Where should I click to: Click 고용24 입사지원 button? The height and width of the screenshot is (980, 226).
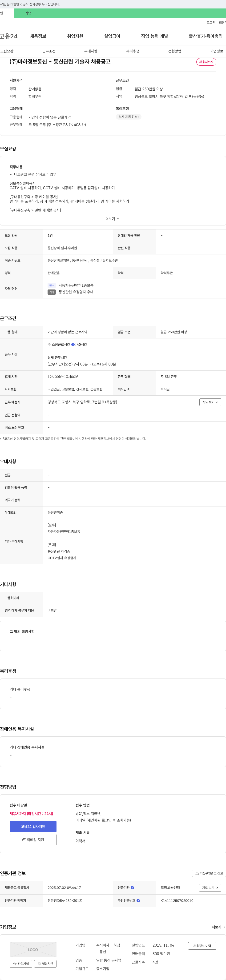pos(33,827)
